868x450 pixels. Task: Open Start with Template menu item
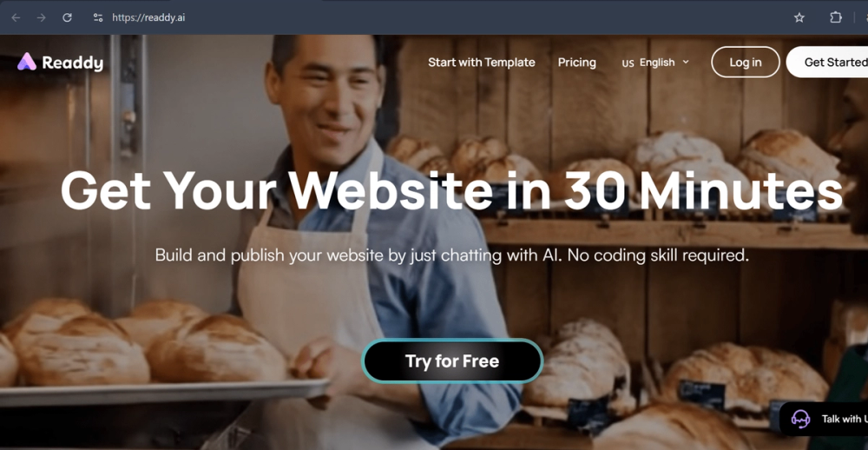click(482, 62)
